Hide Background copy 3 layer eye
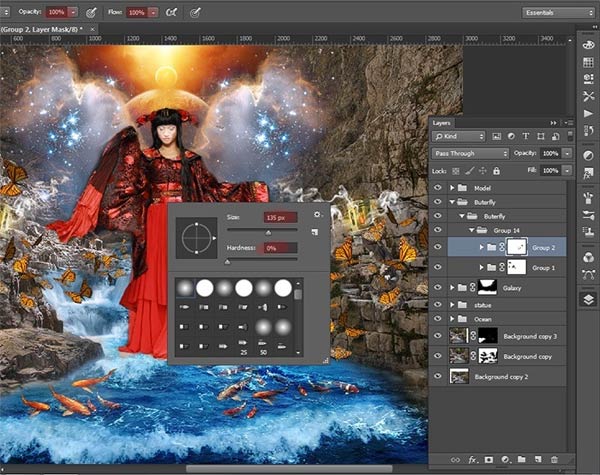Image resolution: width=600 pixels, height=475 pixels. [x=437, y=336]
